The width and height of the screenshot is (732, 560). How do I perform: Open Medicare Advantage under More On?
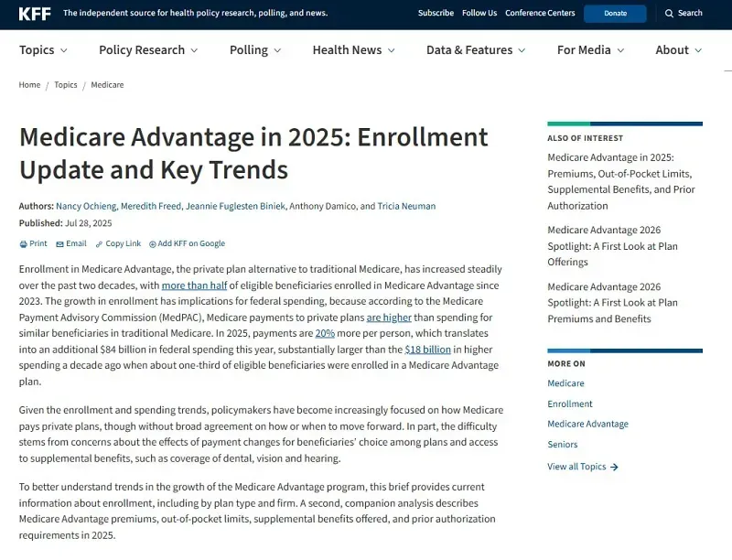click(x=587, y=424)
